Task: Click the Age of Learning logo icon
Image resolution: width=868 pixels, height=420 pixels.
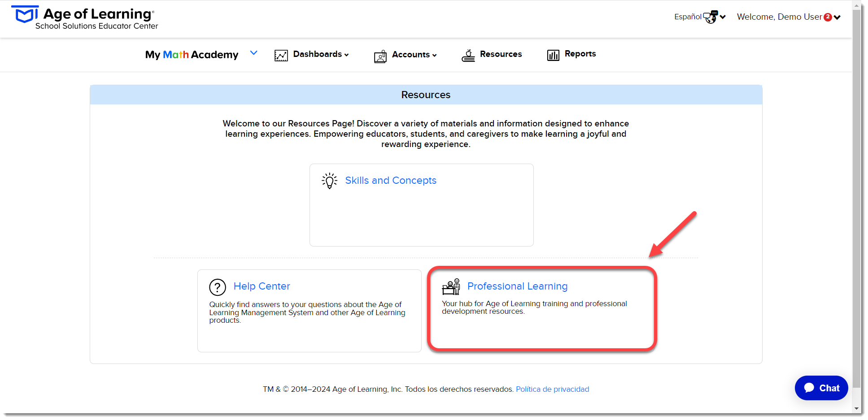Action: point(25,14)
